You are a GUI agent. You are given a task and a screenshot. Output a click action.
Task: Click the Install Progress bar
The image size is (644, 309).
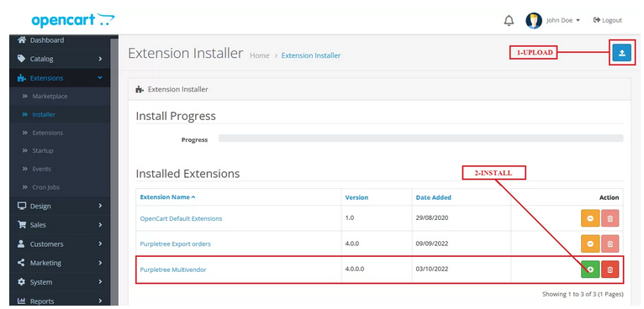[x=420, y=139]
